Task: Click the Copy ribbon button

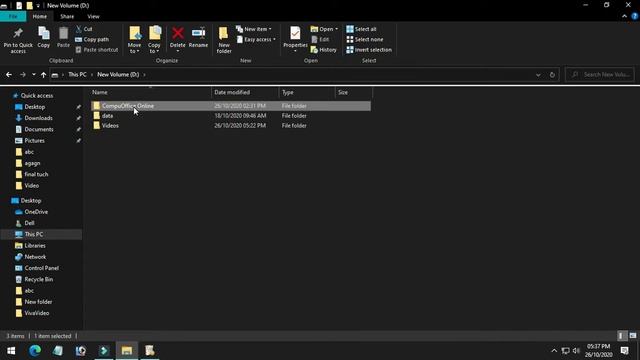Action: (44, 38)
